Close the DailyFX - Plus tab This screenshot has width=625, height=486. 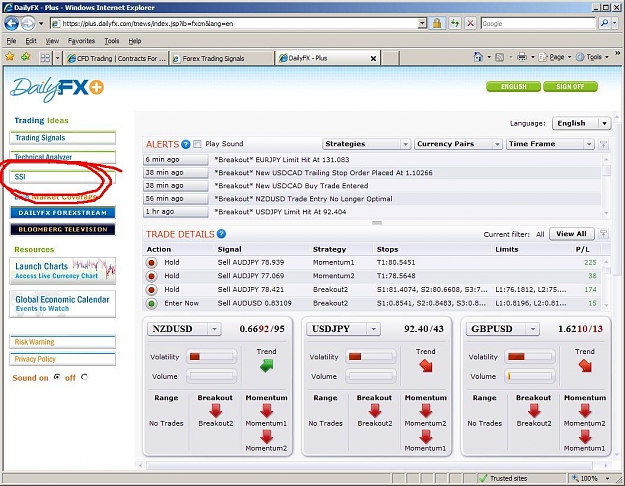click(x=373, y=59)
